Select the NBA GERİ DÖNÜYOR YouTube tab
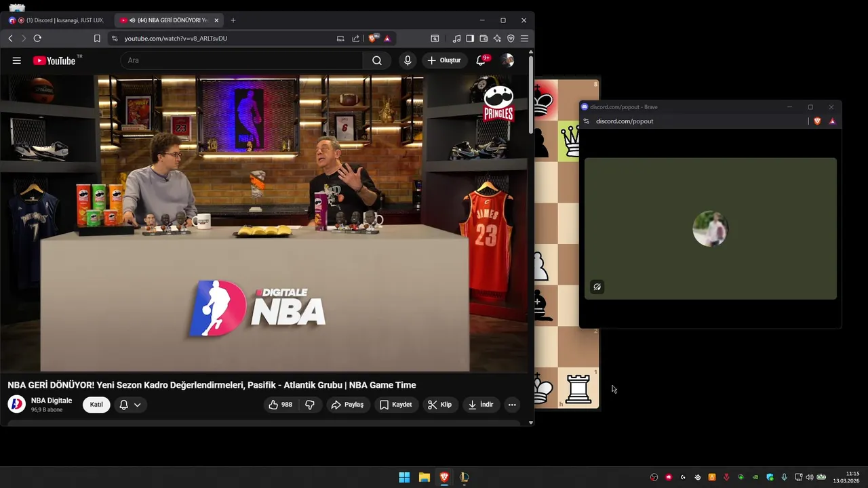 coord(170,20)
